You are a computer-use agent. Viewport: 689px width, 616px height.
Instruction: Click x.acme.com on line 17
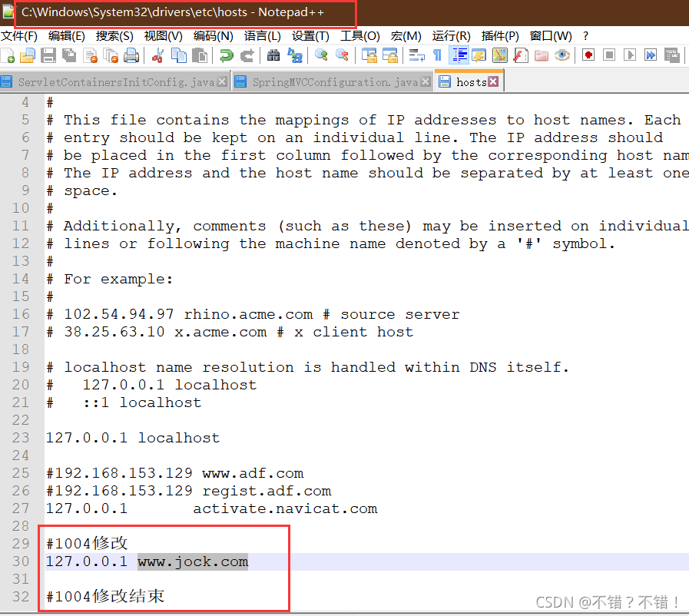click(x=220, y=332)
